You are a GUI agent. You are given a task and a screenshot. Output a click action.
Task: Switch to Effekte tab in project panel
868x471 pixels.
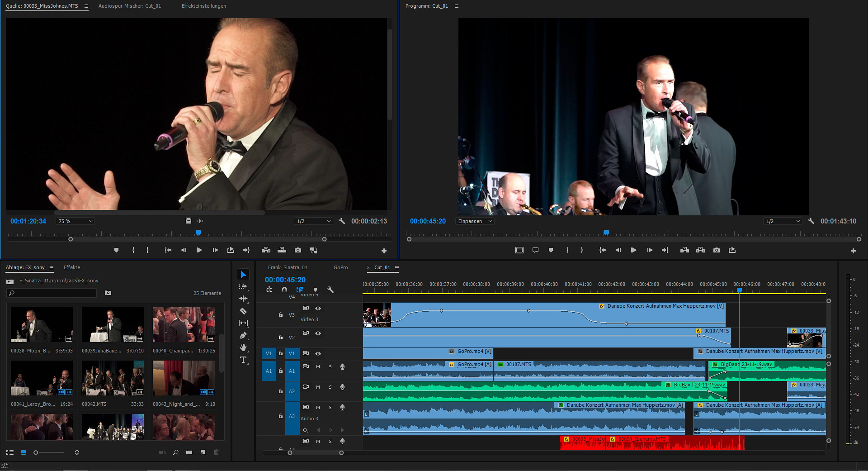[72, 268]
